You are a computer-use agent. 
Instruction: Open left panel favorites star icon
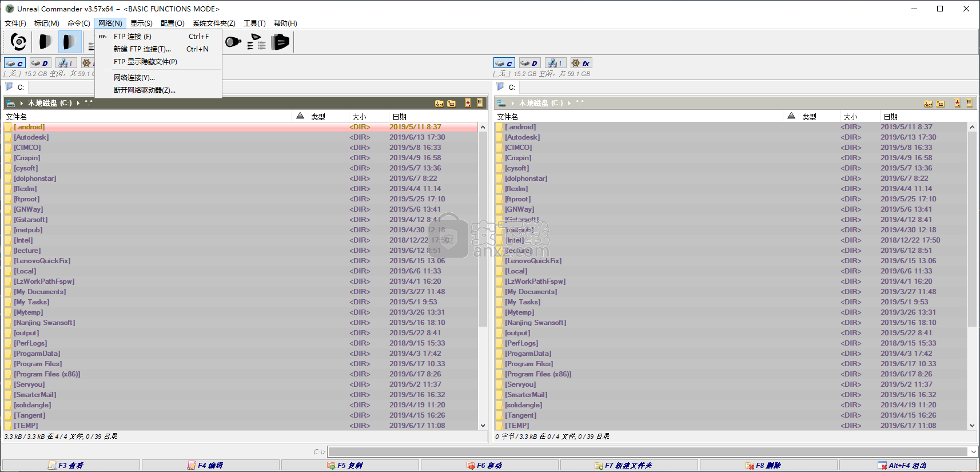click(x=468, y=103)
